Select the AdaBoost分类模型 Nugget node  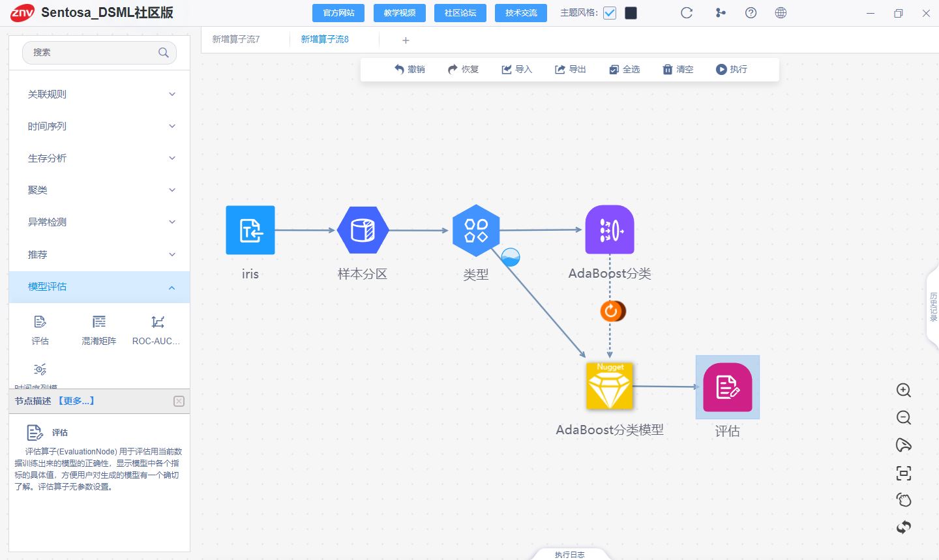pyautogui.click(x=610, y=386)
